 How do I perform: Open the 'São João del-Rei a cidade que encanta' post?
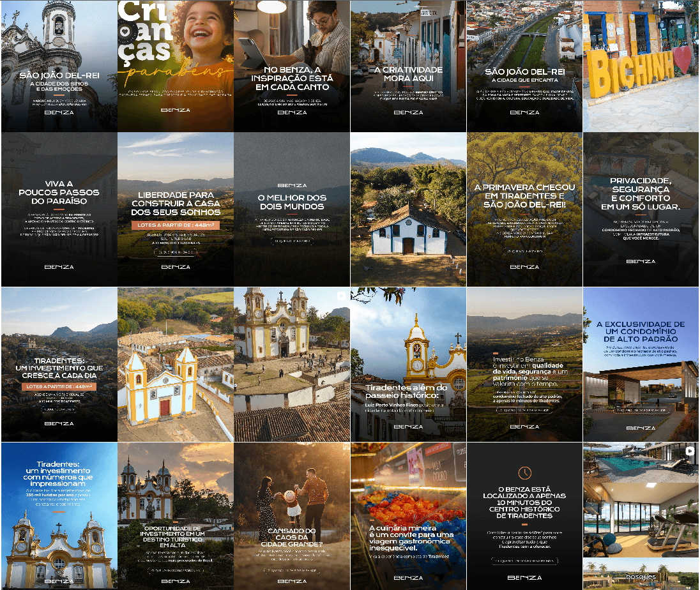524,66
